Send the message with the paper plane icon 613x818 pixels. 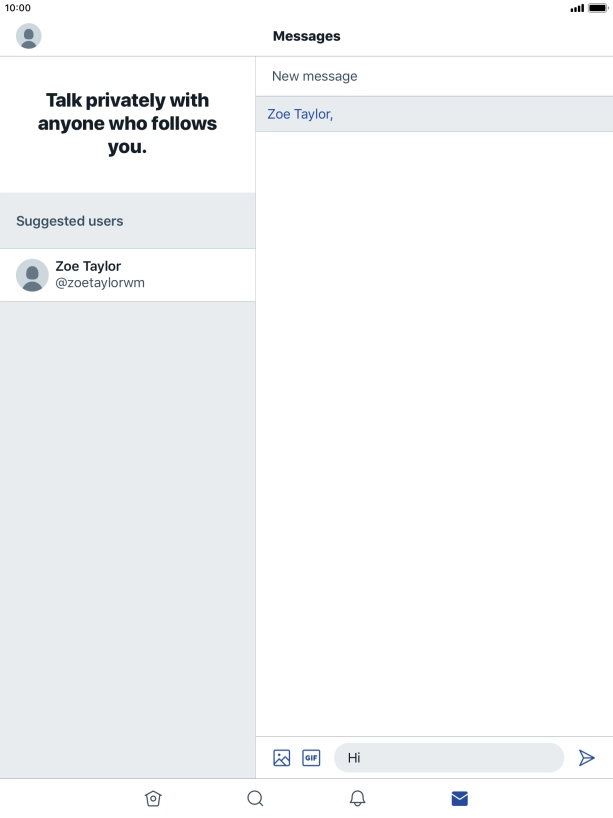[586, 757]
